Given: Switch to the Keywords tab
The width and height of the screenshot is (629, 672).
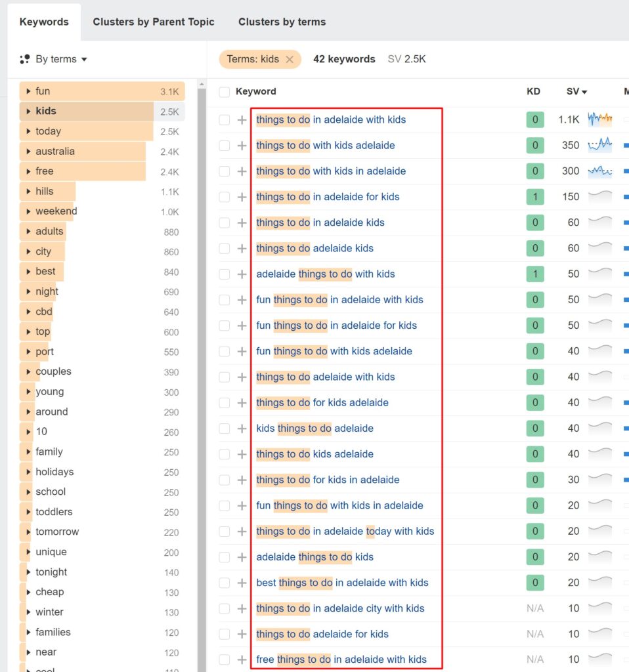Looking at the screenshot, I should 44,22.
